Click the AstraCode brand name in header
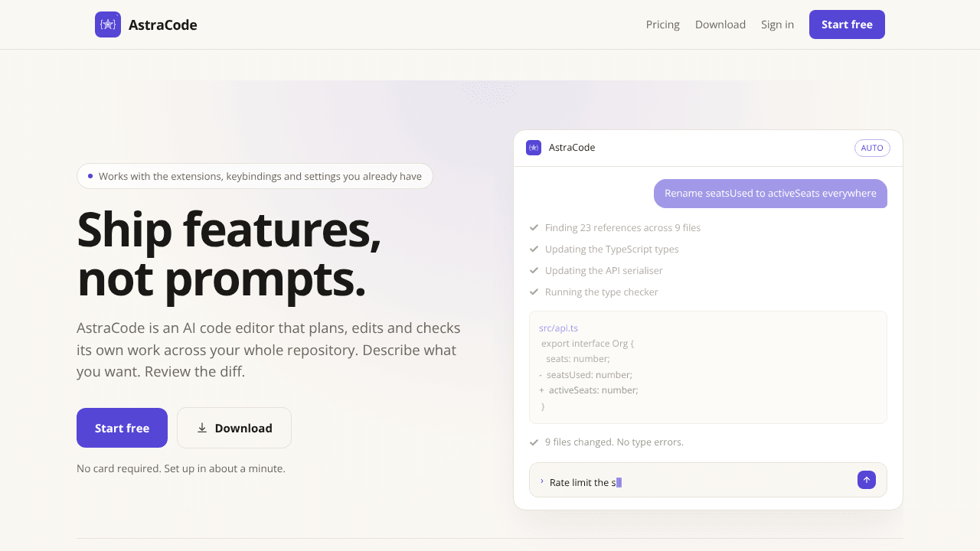The height and width of the screenshot is (551, 980). [x=163, y=24]
